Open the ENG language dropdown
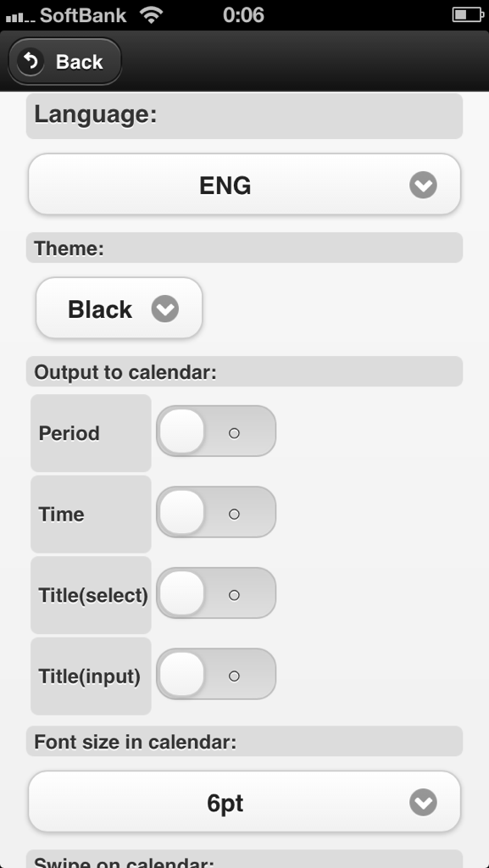489x868 pixels. (244, 184)
